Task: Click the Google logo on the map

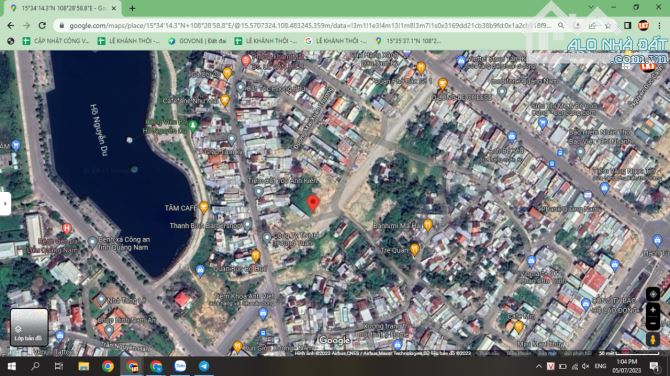Action: [x=335, y=341]
